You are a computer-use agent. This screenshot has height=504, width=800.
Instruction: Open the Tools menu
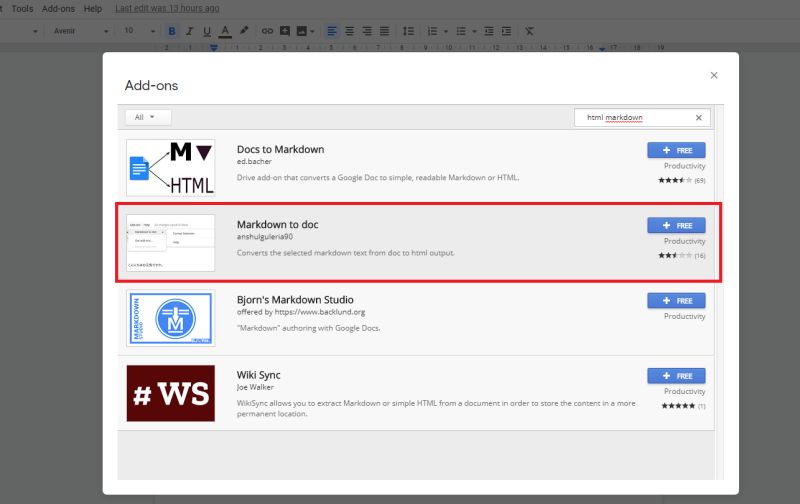(22, 9)
